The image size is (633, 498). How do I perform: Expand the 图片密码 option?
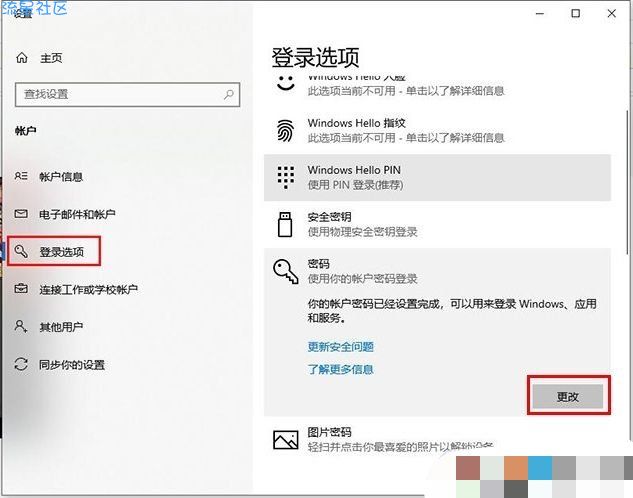(437, 439)
